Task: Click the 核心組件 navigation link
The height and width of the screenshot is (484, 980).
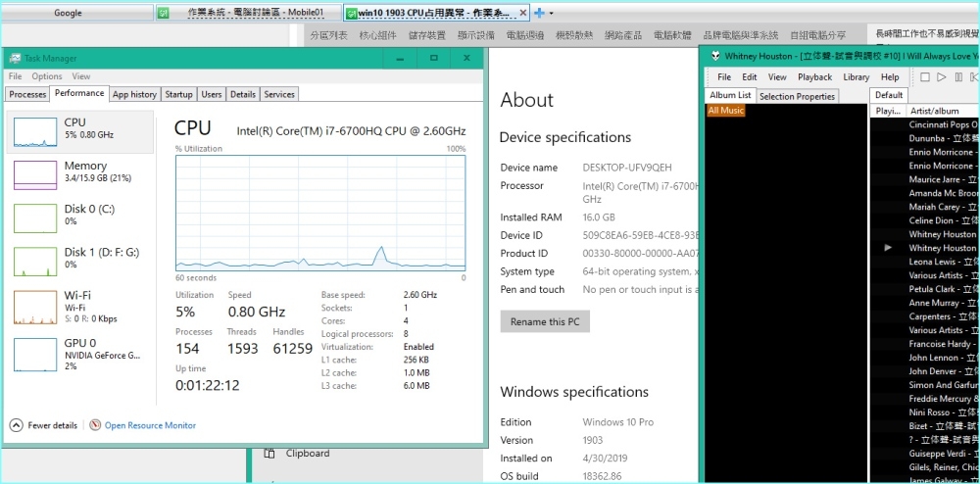Action: click(x=377, y=35)
